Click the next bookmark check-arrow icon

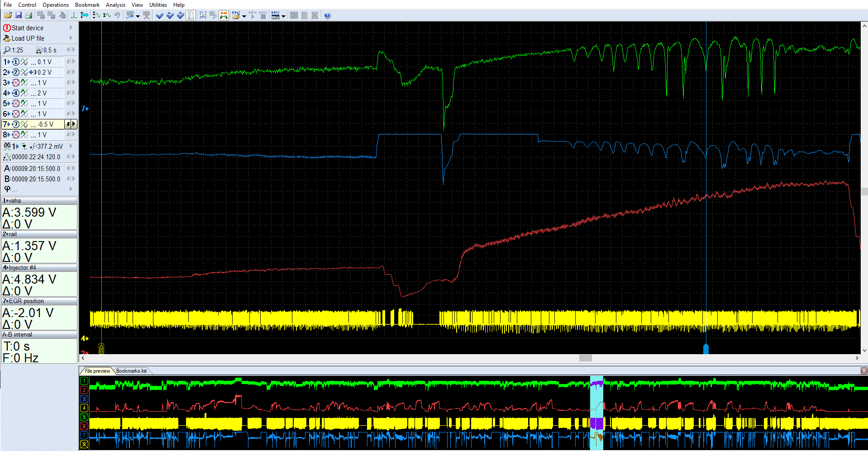180,15
